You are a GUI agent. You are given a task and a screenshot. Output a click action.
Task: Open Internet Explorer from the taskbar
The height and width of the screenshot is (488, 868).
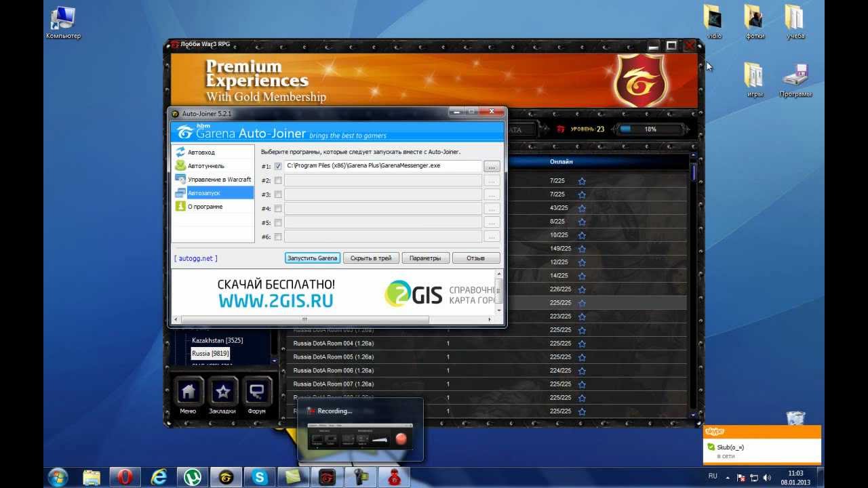pyautogui.click(x=159, y=477)
